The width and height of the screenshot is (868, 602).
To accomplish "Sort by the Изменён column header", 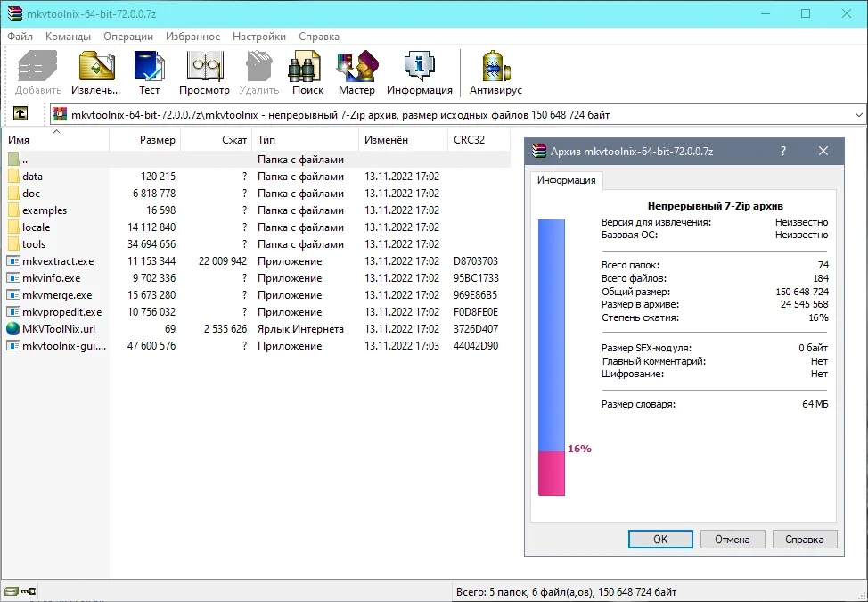I will [x=403, y=139].
